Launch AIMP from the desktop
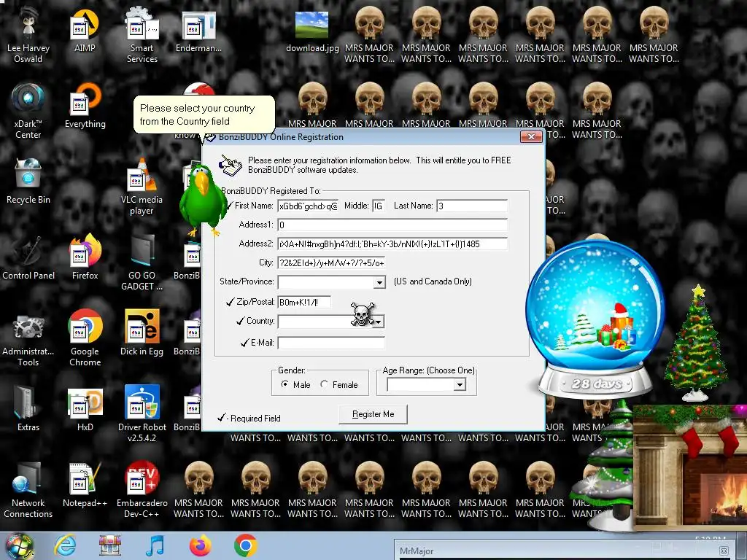The height and width of the screenshot is (560, 747). pyautogui.click(x=85, y=29)
